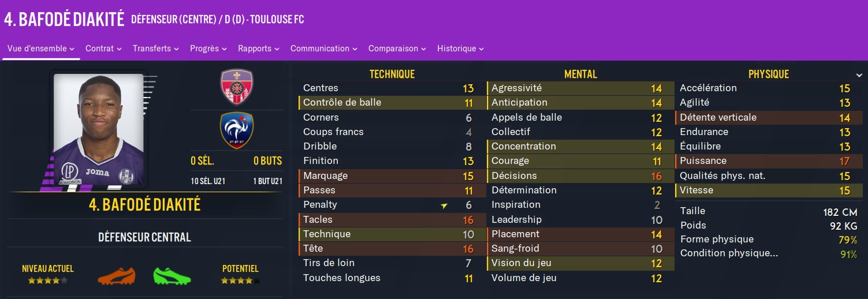Click the France national team badge
Screen dimensions: 868x299
pos(237,130)
